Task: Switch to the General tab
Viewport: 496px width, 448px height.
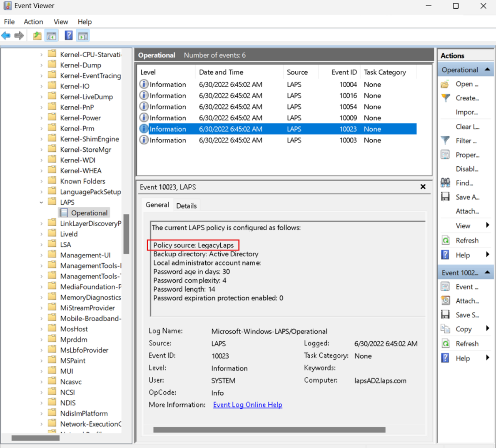Action: coord(157,205)
